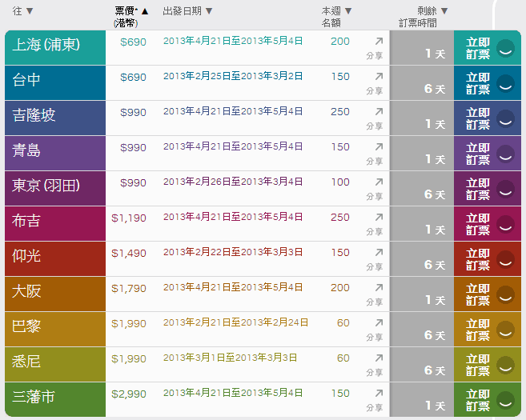Open the 台中 destination link
This screenshot has width=526, height=420.
(x=27, y=80)
